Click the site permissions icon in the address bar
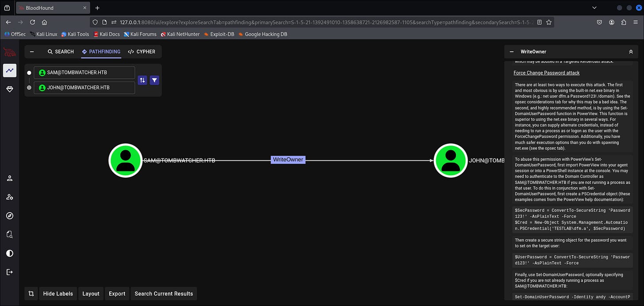Viewport: 644px width, 306px height. (x=114, y=22)
